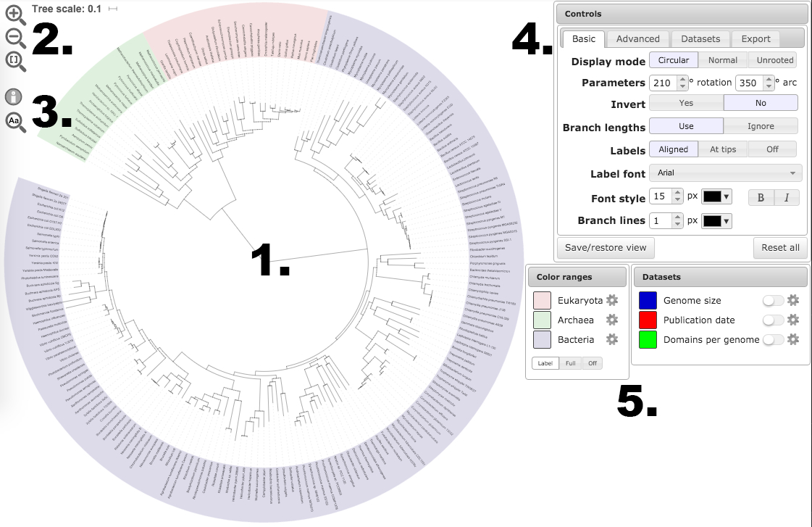This screenshot has height=527, width=812.
Task: Open Eukaryota color range settings gear
Action: click(x=612, y=300)
